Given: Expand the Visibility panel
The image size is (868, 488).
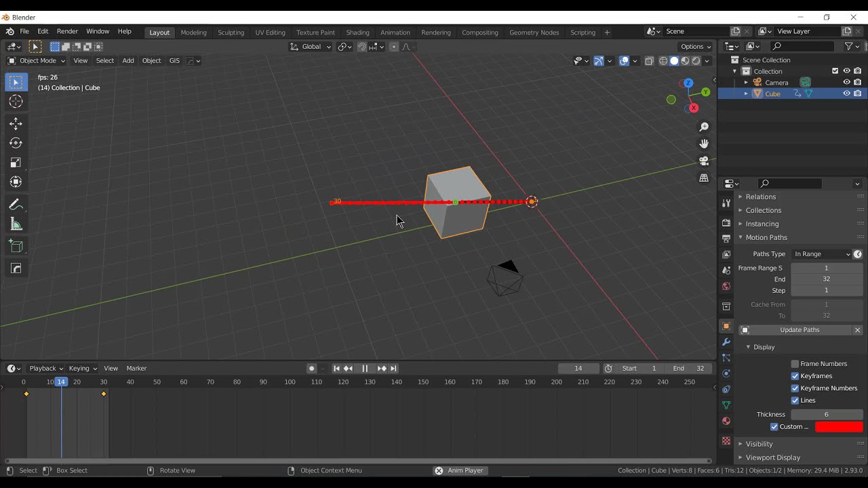Looking at the screenshot, I should click(x=759, y=444).
